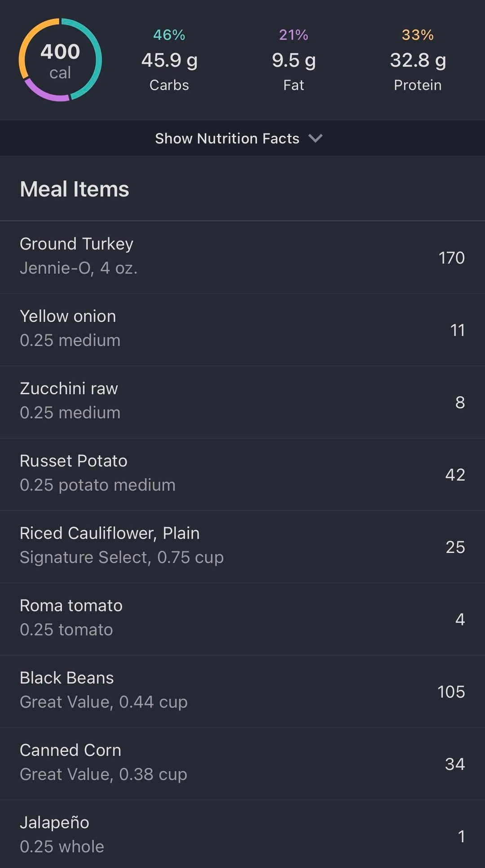Tap the Meal Items heading
The image size is (485, 868).
(x=75, y=189)
